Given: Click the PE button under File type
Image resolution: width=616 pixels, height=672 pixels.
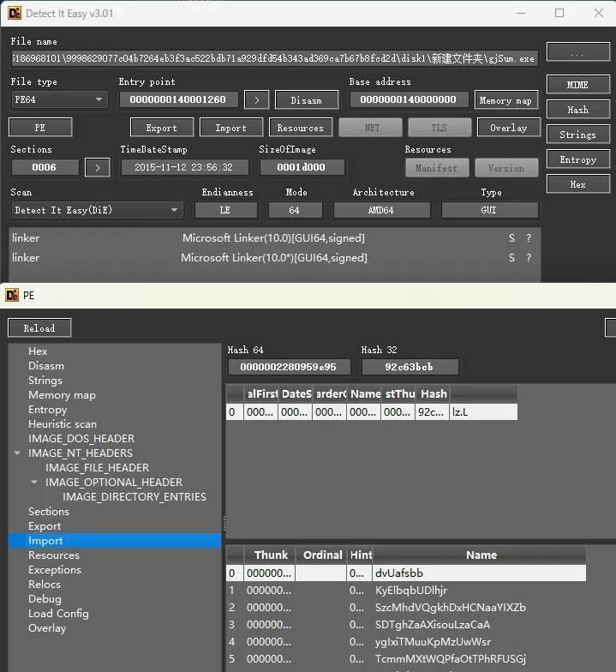Looking at the screenshot, I should click(40, 128).
